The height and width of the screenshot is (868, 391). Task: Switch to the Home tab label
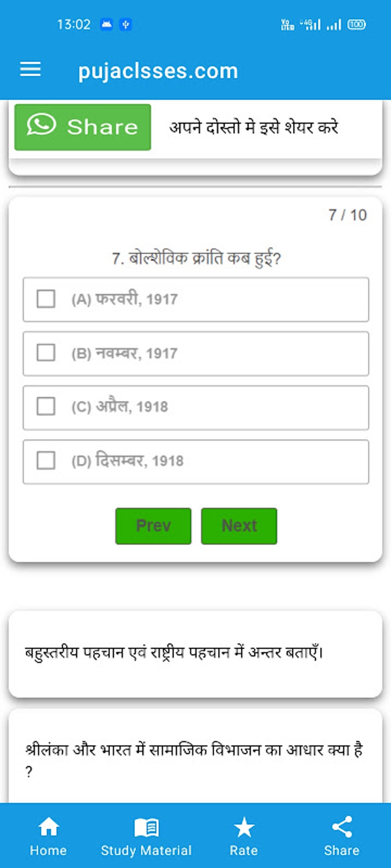click(x=48, y=850)
